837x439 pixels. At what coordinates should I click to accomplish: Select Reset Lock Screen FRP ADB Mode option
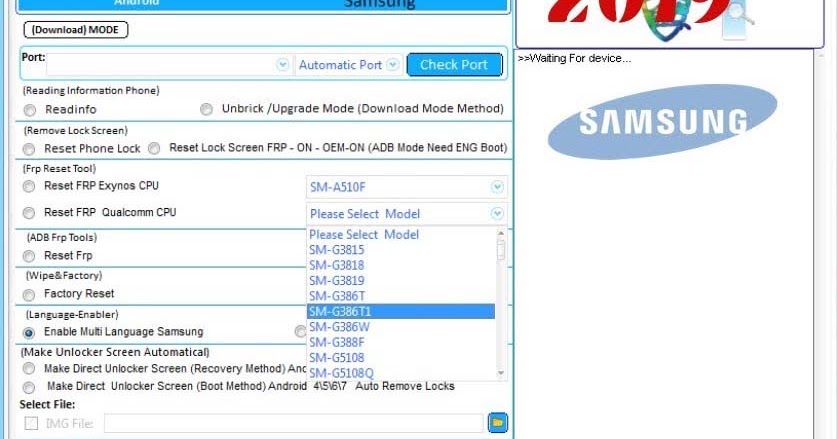[154, 148]
